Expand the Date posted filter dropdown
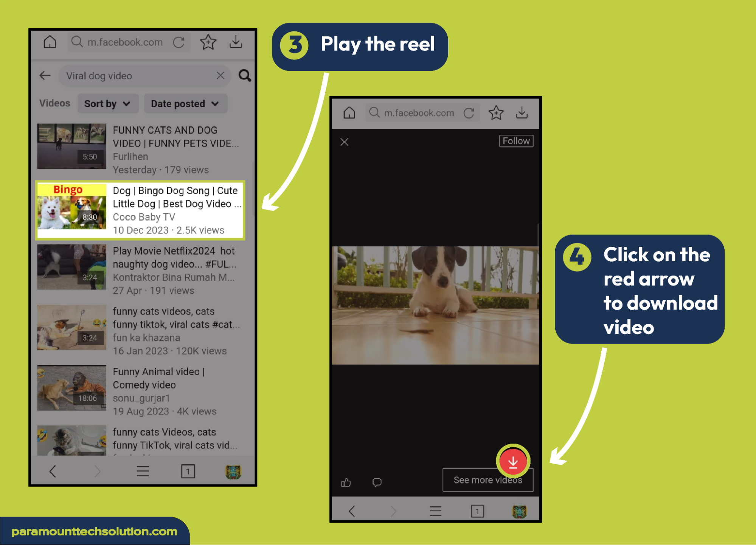756x545 pixels. [182, 104]
